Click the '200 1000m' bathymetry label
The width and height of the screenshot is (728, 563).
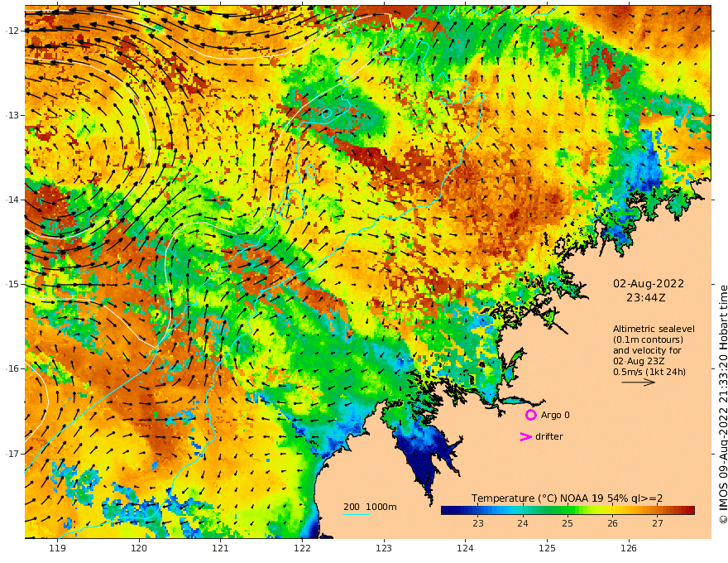pyautogui.click(x=370, y=507)
